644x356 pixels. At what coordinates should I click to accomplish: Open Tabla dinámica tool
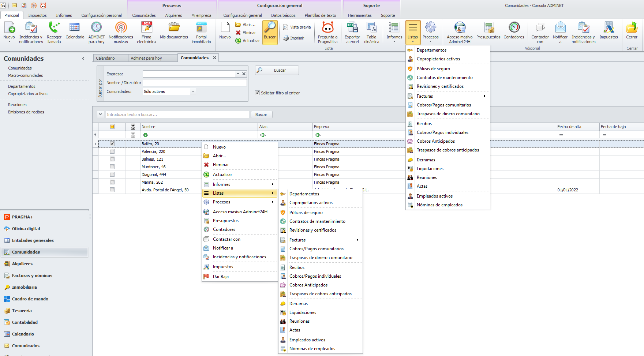371,28
